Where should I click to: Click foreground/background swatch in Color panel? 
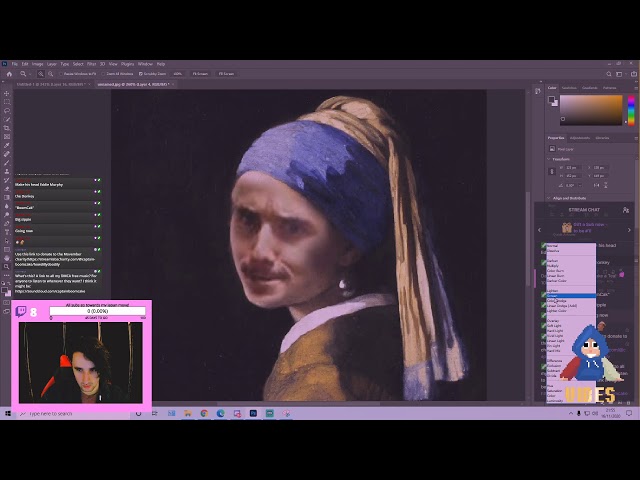553,101
